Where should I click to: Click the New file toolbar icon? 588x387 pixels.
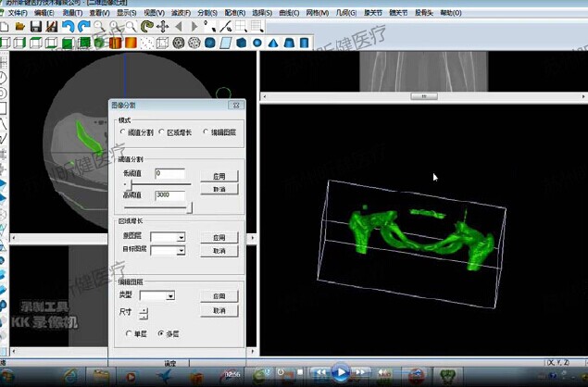click(x=4, y=27)
